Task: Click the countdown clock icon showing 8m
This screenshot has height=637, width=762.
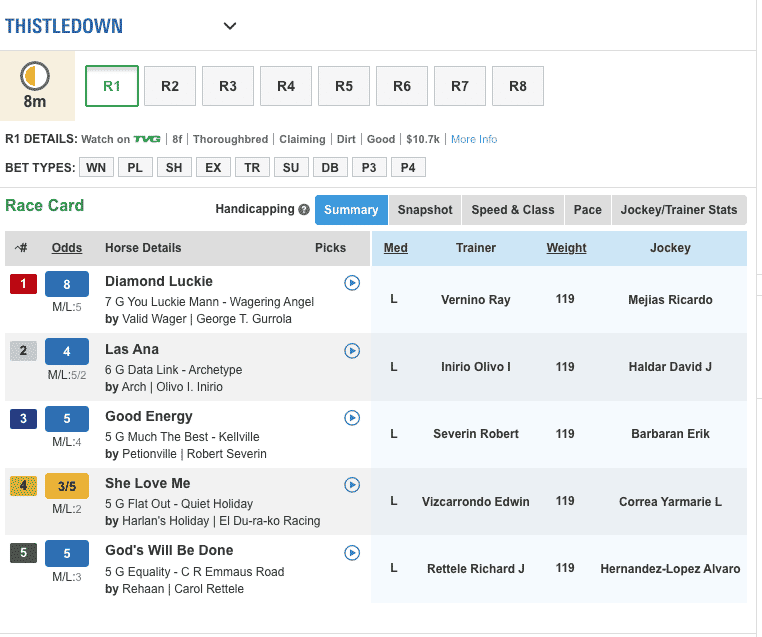Action: (35, 76)
